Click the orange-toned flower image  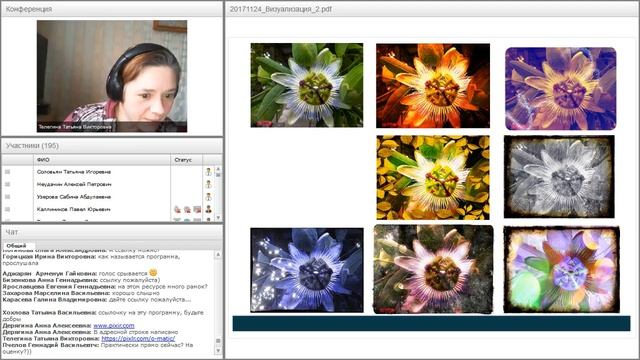point(433,86)
